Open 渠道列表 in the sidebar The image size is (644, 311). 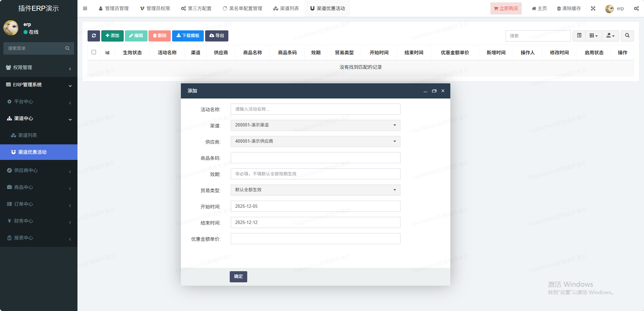28,135
